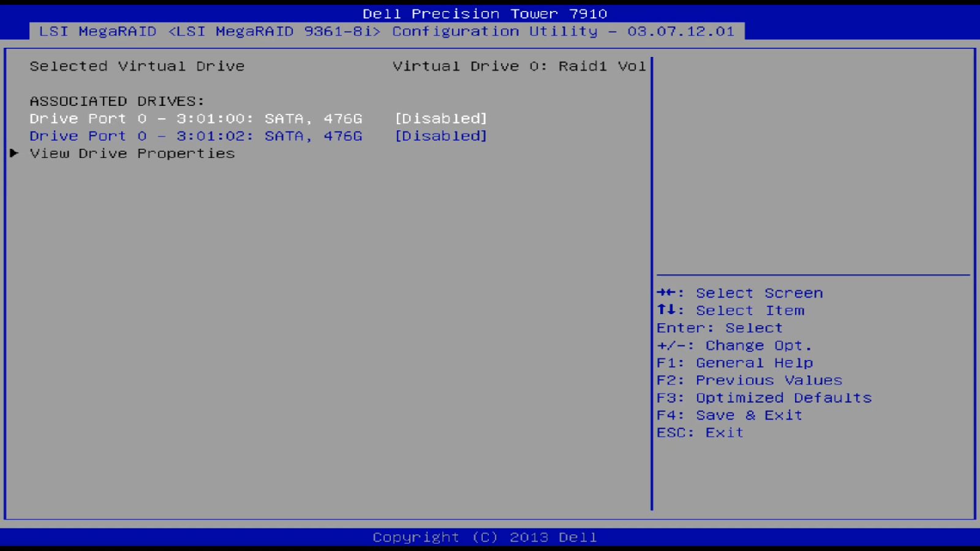Click the Dell Precision Tower 7910 header
Viewport: 980px width, 551px height.
[484, 13]
